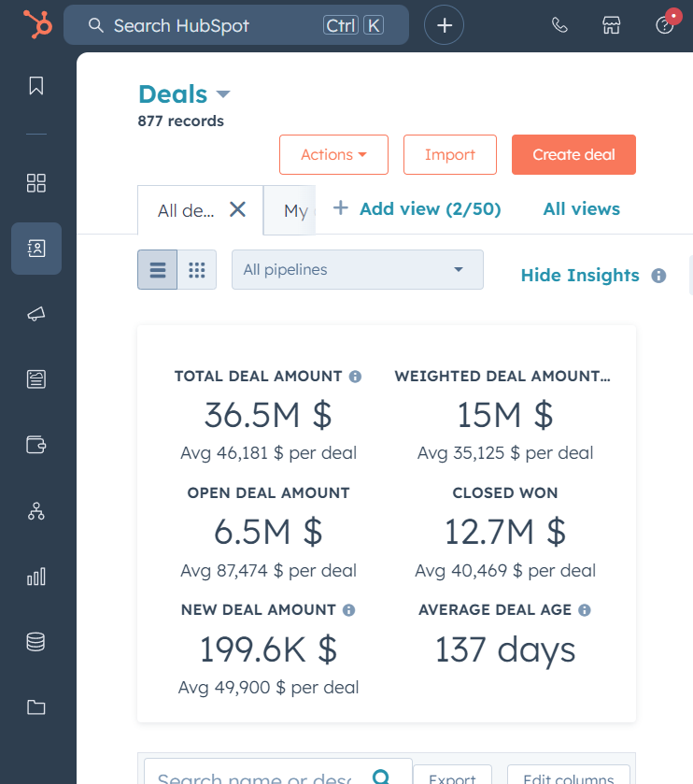Image resolution: width=693 pixels, height=784 pixels.
Task: Click Hide Insights to collapse metrics
Action: click(x=580, y=276)
